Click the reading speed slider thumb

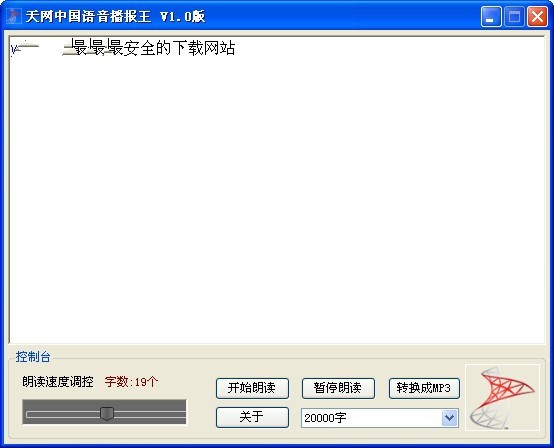coord(107,413)
